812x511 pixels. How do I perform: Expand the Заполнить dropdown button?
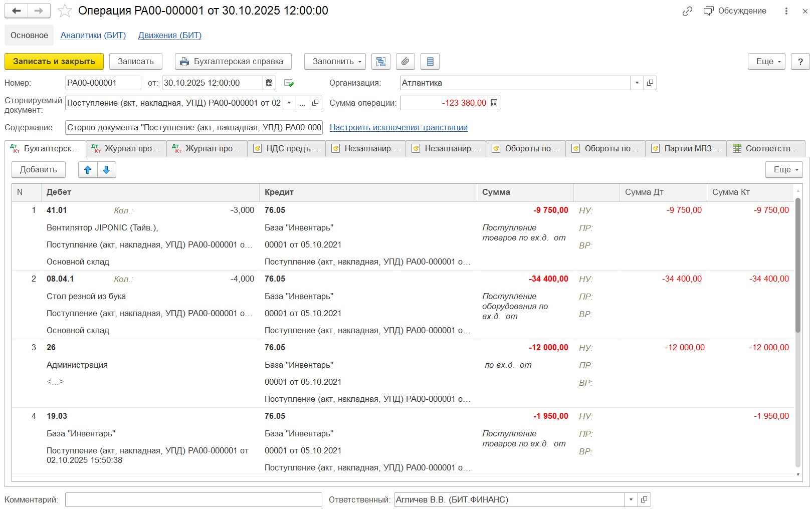coord(334,62)
